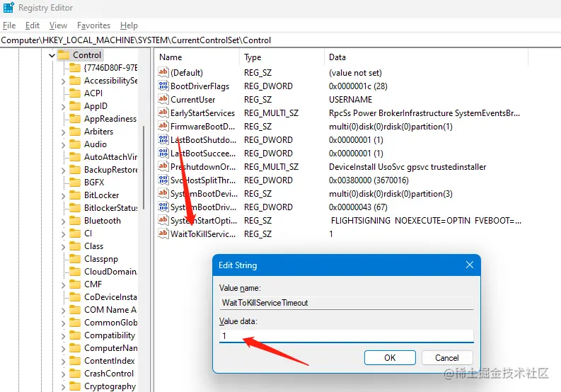Viewport: 561px width, 392px height.
Task: Click the Value name field
Action: click(347, 303)
